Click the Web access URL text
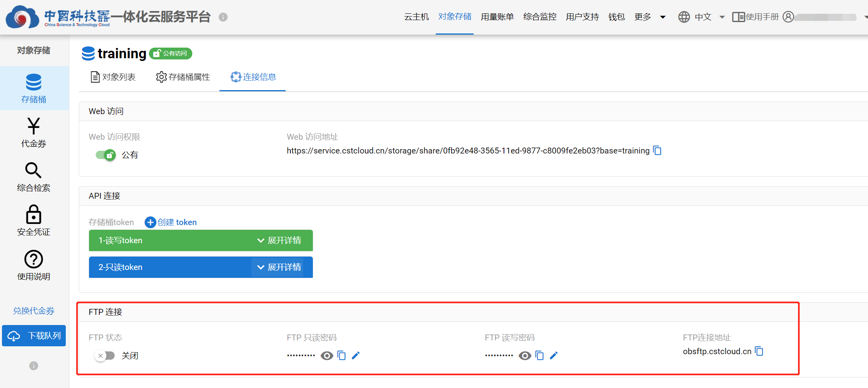 [468, 151]
